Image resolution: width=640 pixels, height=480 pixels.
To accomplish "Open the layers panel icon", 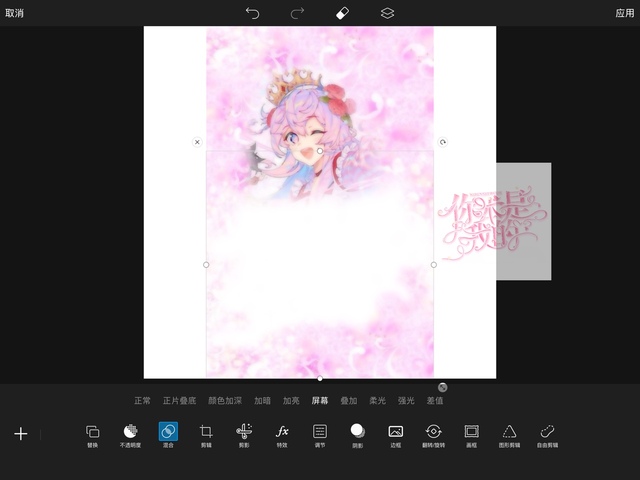I will (387, 13).
